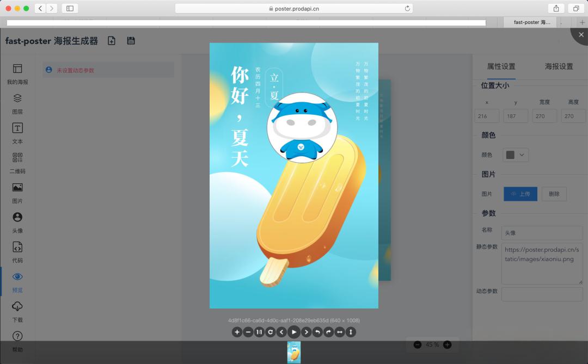Click the 宽度 width field showing 270
Viewport: 588px width, 364px height.
(x=544, y=116)
